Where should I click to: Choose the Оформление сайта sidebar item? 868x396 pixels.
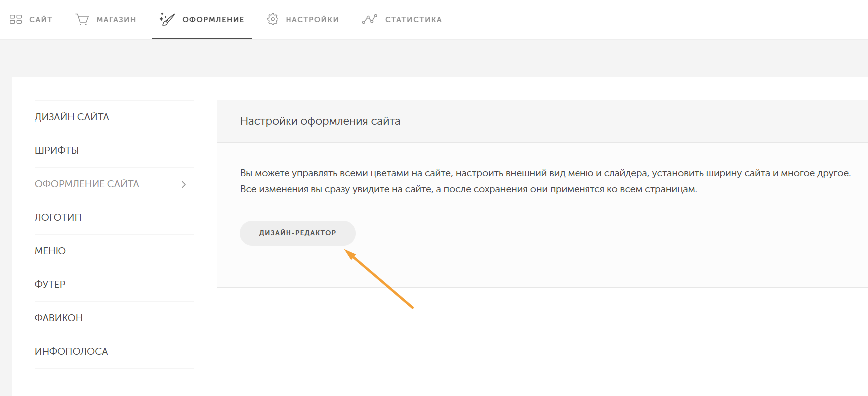(x=87, y=184)
